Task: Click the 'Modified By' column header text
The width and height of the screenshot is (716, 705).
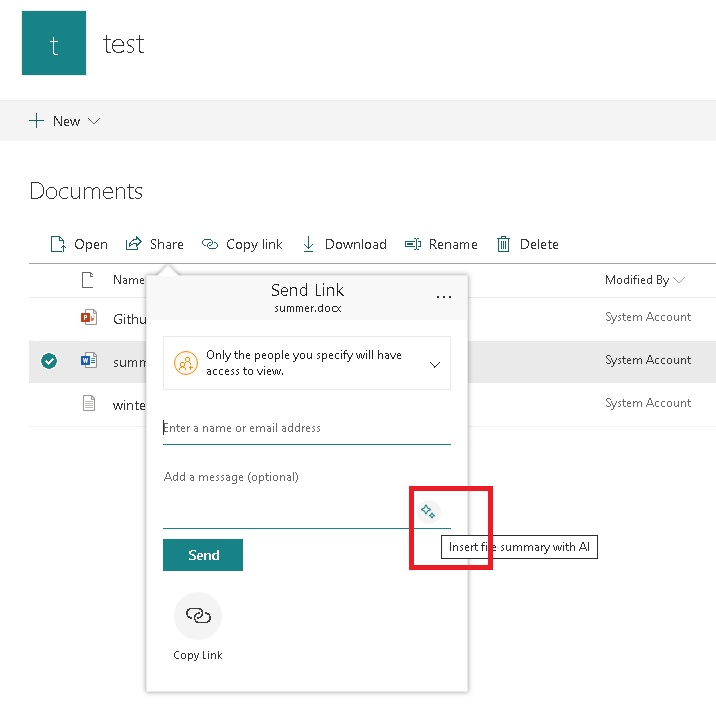Action: click(637, 280)
